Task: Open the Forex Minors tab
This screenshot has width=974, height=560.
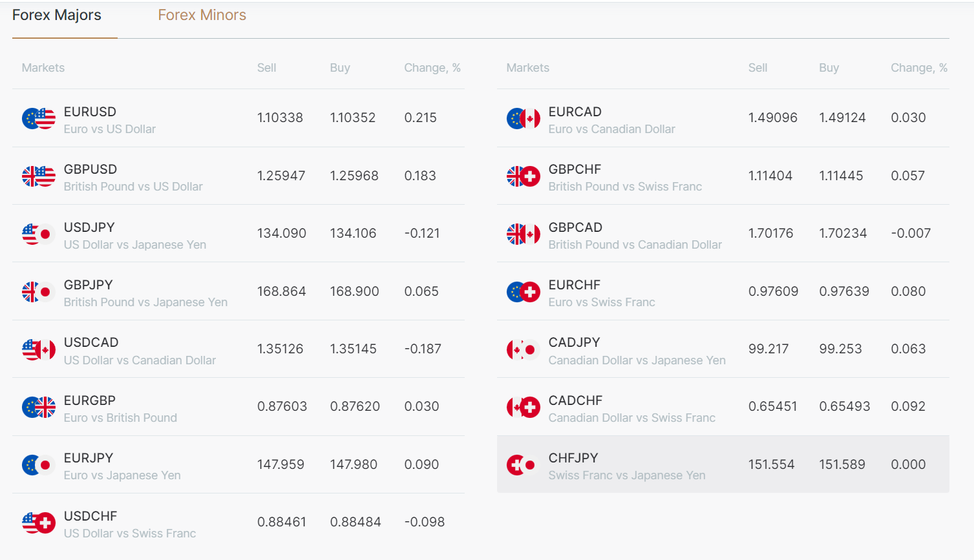Action: 202,16
